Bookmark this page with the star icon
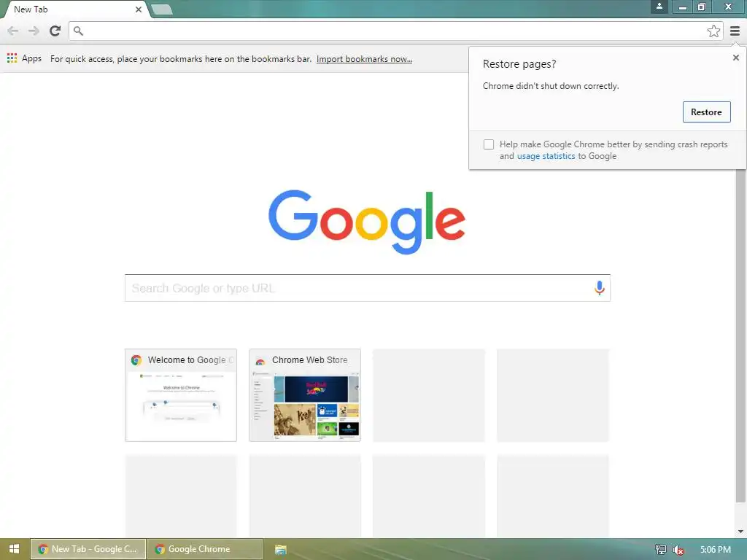Screen dimensions: 747x560 (x=713, y=31)
